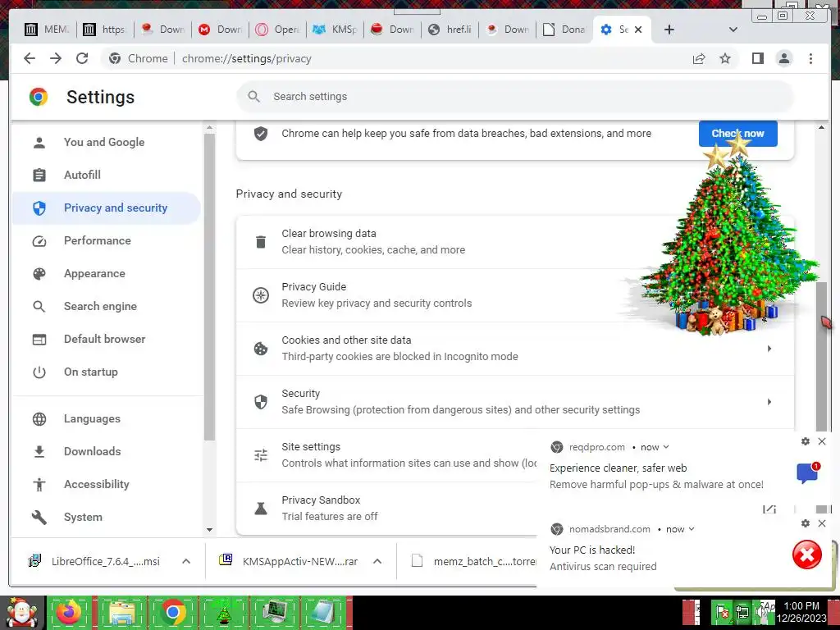Close the Settings tab

coord(638,30)
